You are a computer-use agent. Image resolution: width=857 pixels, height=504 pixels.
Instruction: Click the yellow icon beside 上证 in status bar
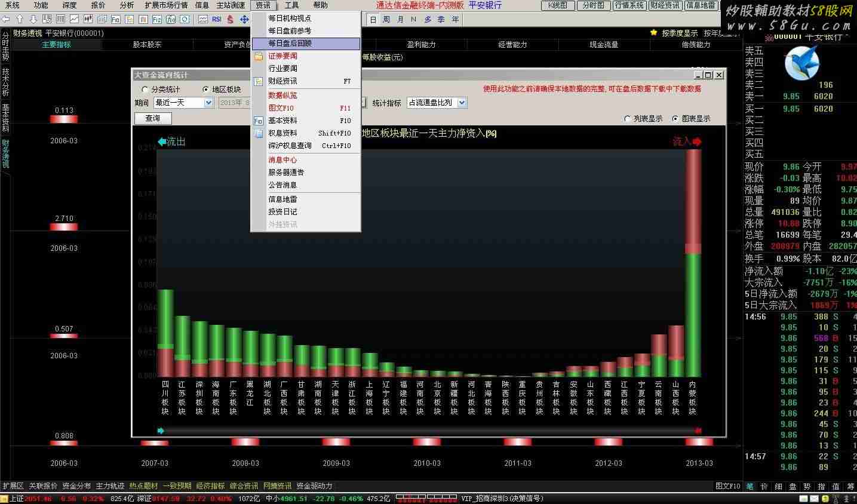(x=4, y=499)
